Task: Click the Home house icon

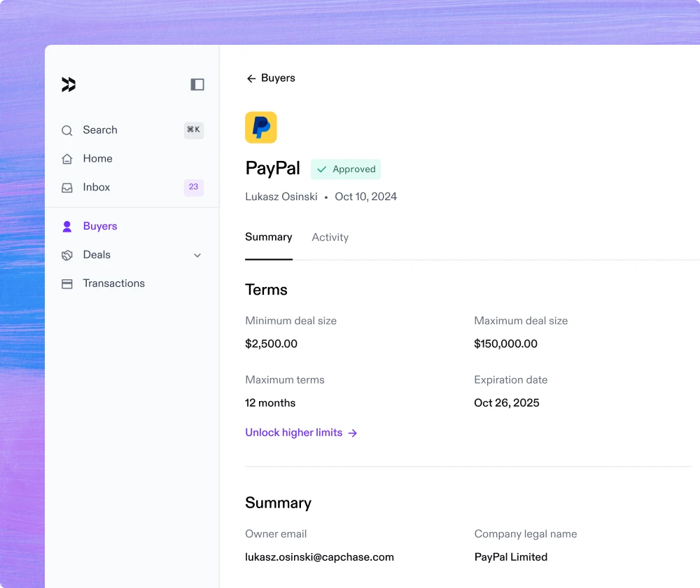Action: (x=67, y=159)
